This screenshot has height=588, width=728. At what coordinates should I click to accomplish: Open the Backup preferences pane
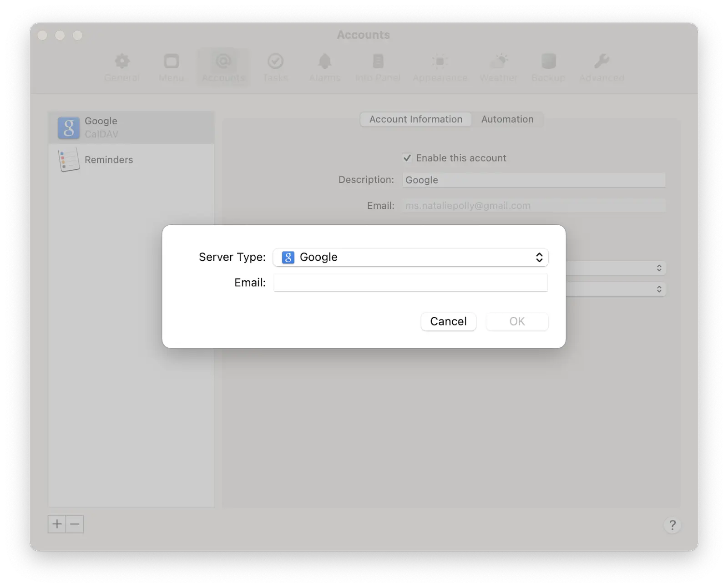[x=548, y=67]
